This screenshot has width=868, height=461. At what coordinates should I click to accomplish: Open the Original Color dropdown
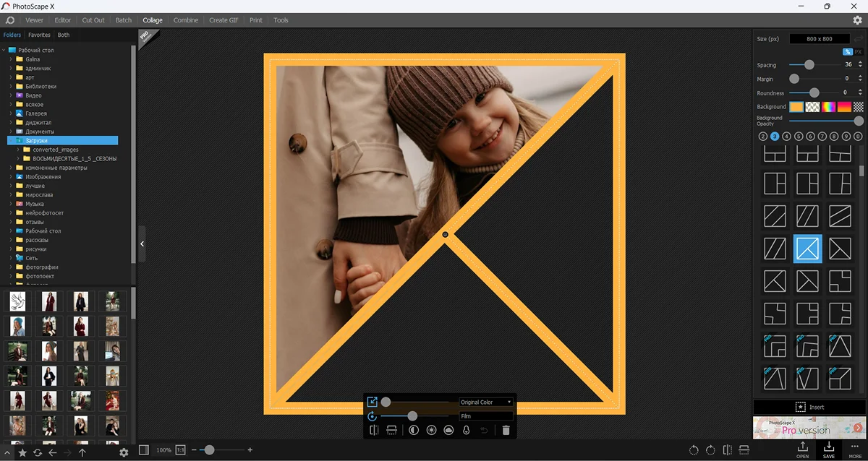click(x=486, y=402)
